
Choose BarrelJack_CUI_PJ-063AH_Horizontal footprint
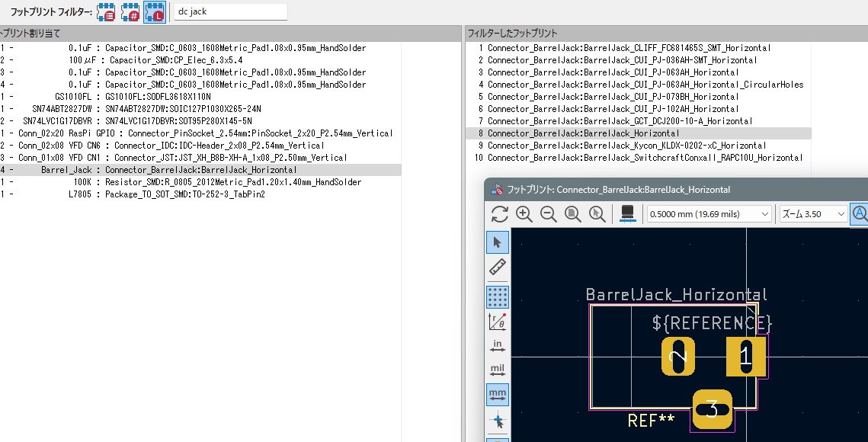click(x=639, y=72)
